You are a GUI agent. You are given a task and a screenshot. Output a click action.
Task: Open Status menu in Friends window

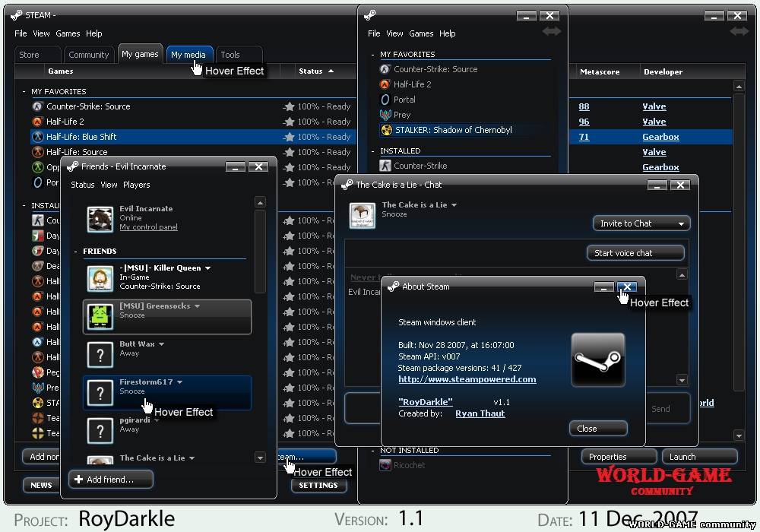pos(82,185)
